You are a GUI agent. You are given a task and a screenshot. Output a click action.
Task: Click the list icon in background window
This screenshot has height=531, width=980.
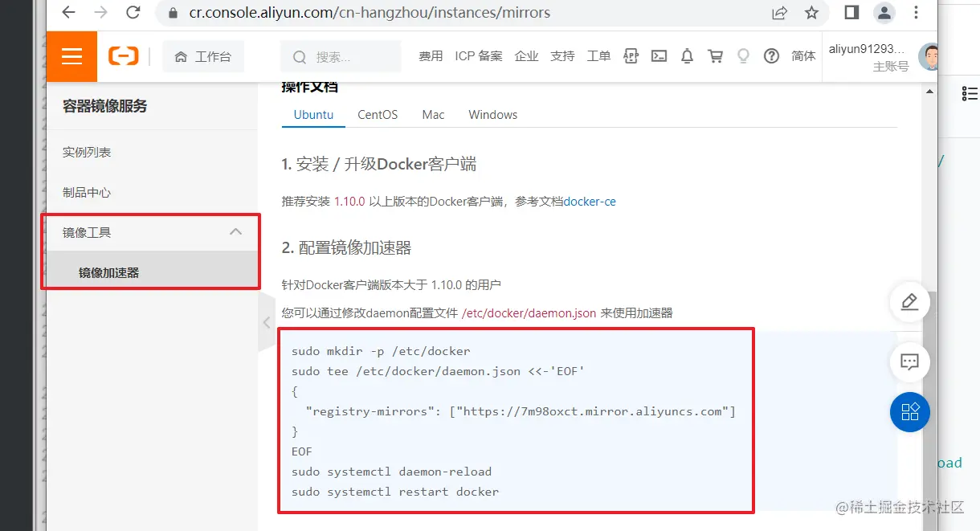click(970, 94)
